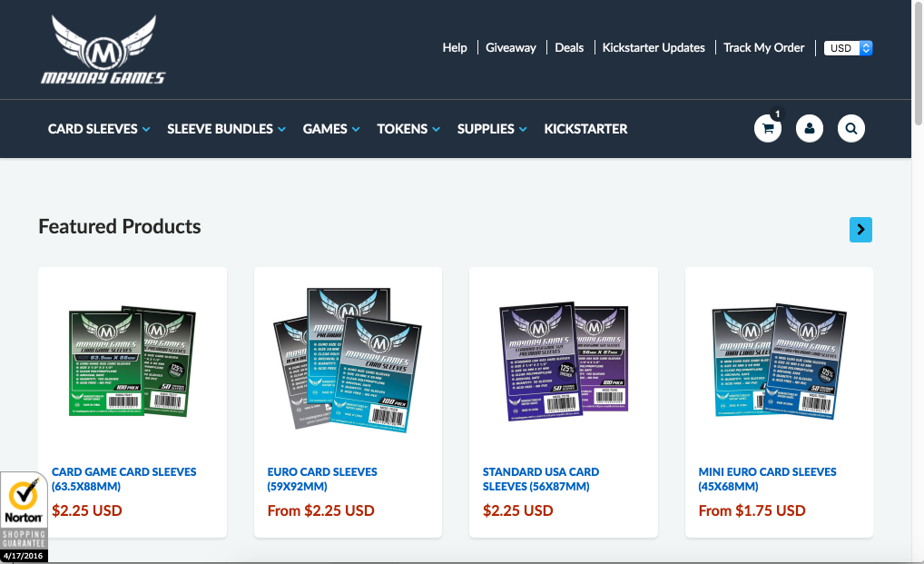This screenshot has width=924, height=564.
Task: Open the Euro Card Sleeves (59x92mm) title
Action: pos(321,480)
